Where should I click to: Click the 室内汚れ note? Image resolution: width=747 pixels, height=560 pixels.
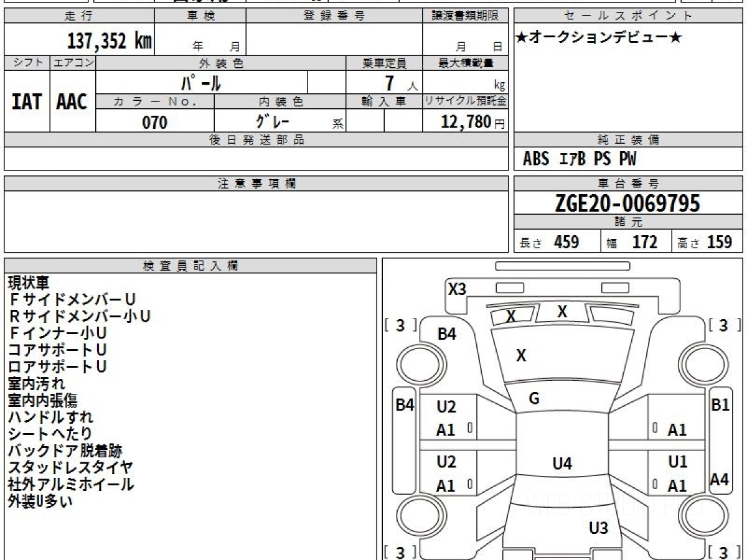[x=36, y=384]
